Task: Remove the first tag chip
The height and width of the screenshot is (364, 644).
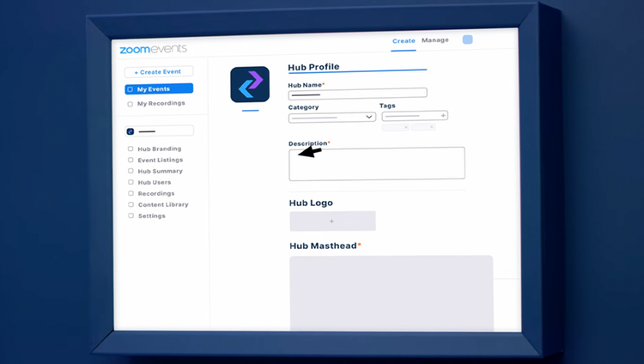Action: pyautogui.click(x=406, y=127)
